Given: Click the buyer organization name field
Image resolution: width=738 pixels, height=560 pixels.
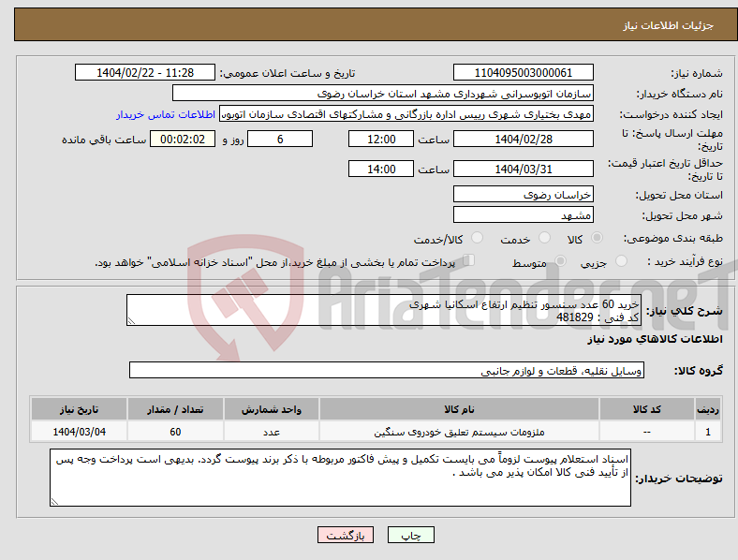Looking at the screenshot, I should pos(383,93).
